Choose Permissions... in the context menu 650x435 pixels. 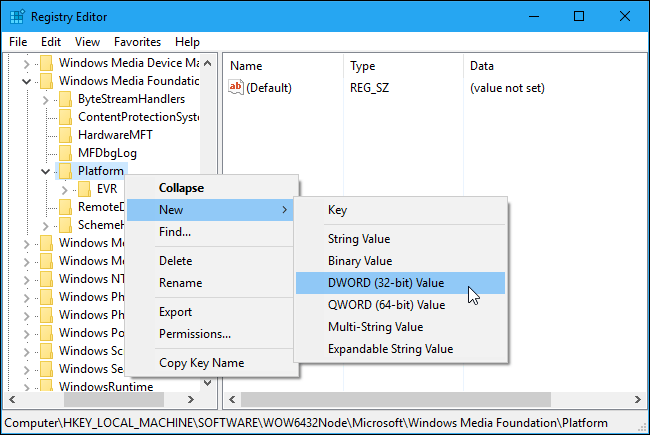[x=195, y=334]
